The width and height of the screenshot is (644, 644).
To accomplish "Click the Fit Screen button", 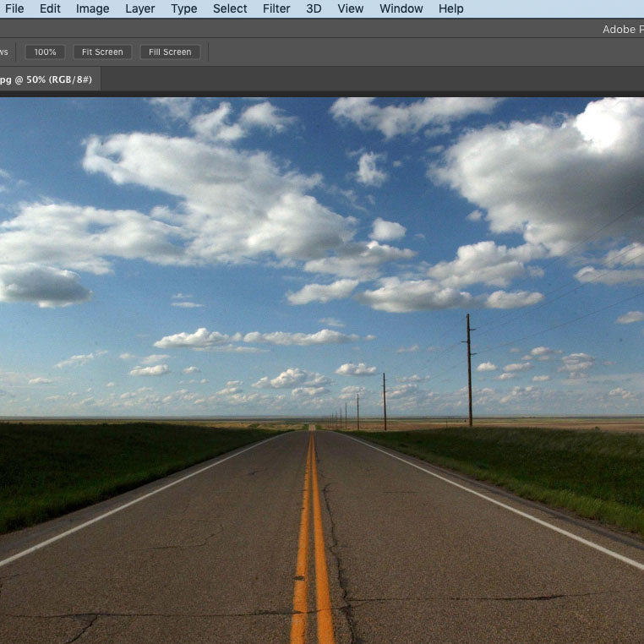I will coord(102,52).
